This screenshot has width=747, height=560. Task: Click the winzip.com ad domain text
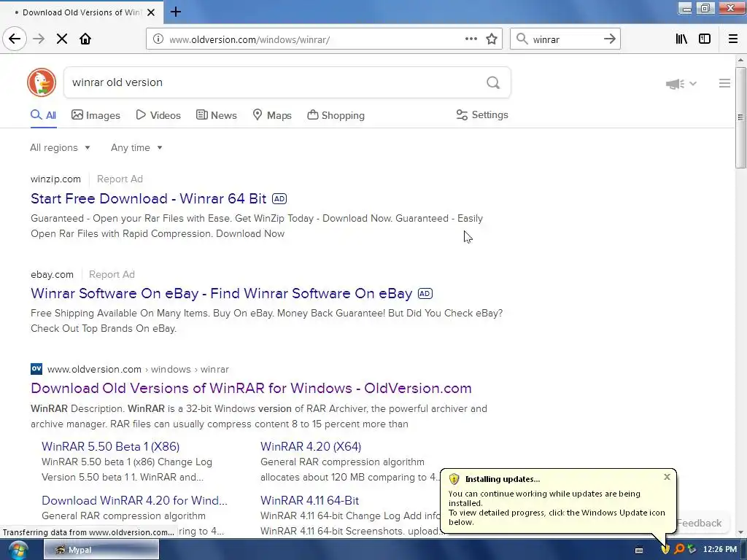coord(55,179)
